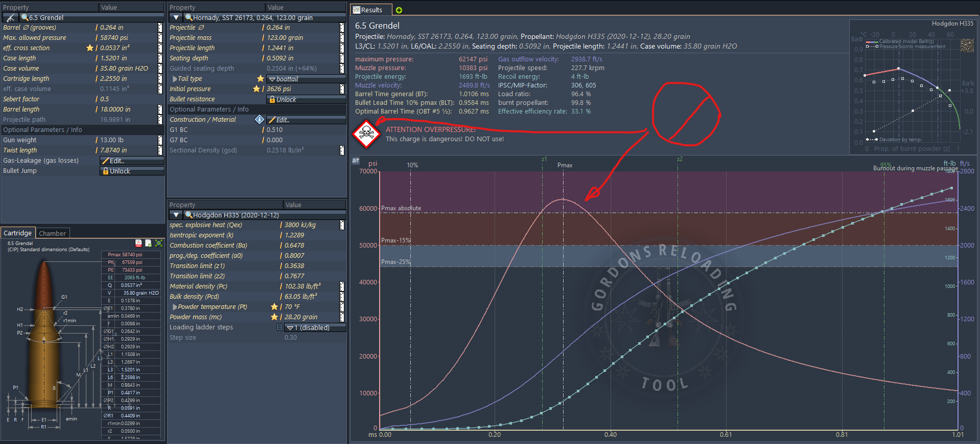980x444 pixels.
Task: Click Edit.. for Gas-Leakage
Action: [x=132, y=161]
